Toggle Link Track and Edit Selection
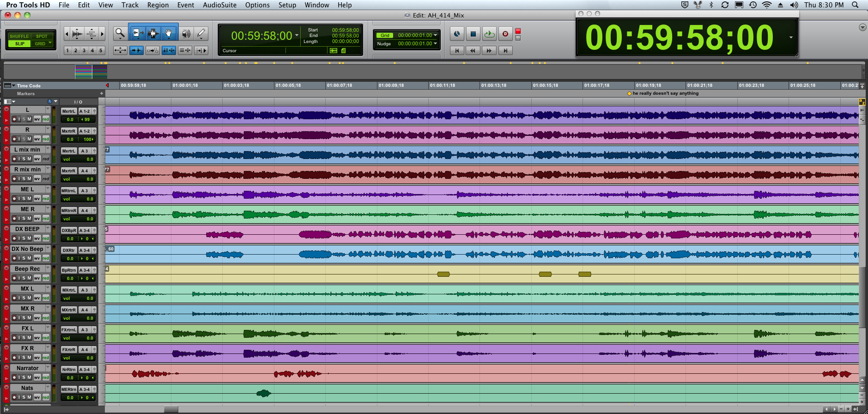 [x=185, y=50]
